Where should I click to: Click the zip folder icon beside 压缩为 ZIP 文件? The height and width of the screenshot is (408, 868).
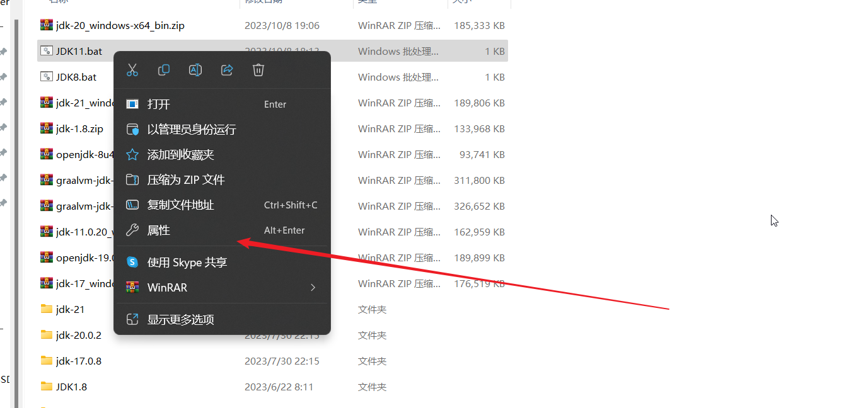[x=132, y=179]
